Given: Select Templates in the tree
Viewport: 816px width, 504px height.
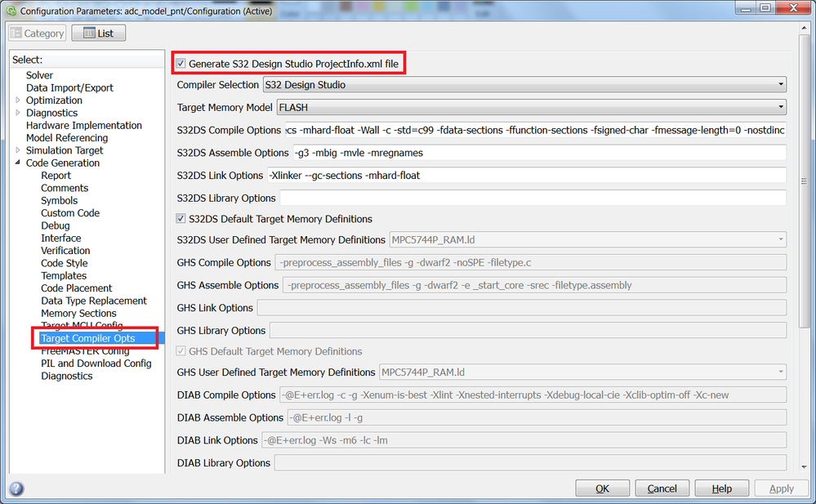Looking at the screenshot, I should [x=64, y=275].
